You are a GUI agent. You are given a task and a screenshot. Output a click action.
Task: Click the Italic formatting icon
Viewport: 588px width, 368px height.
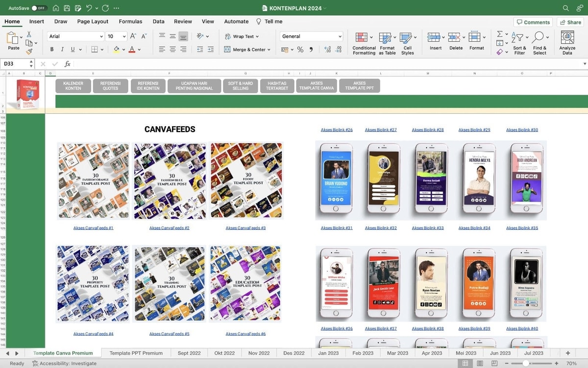coord(62,49)
